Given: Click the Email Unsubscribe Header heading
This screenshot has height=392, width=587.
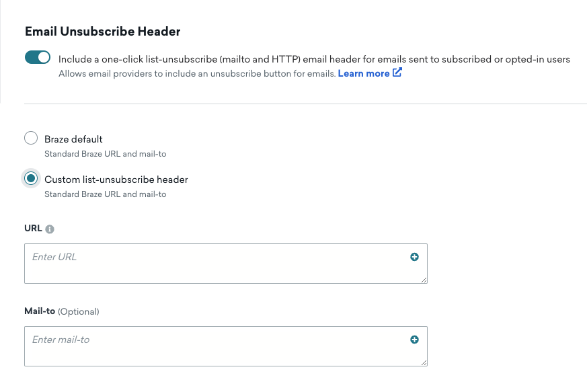Looking at the screenshot, I should point(103,32).
